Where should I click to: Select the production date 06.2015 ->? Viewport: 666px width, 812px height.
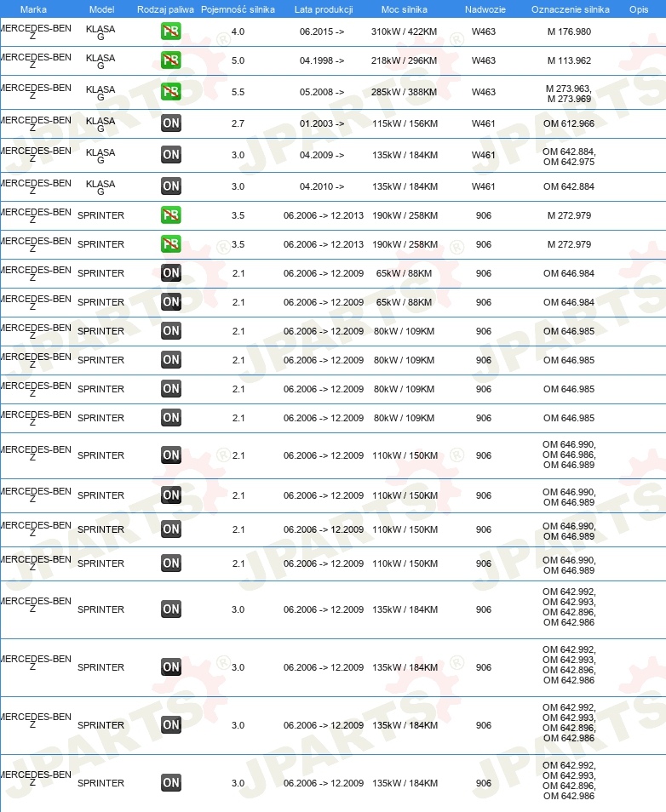(x=322, y=31)
